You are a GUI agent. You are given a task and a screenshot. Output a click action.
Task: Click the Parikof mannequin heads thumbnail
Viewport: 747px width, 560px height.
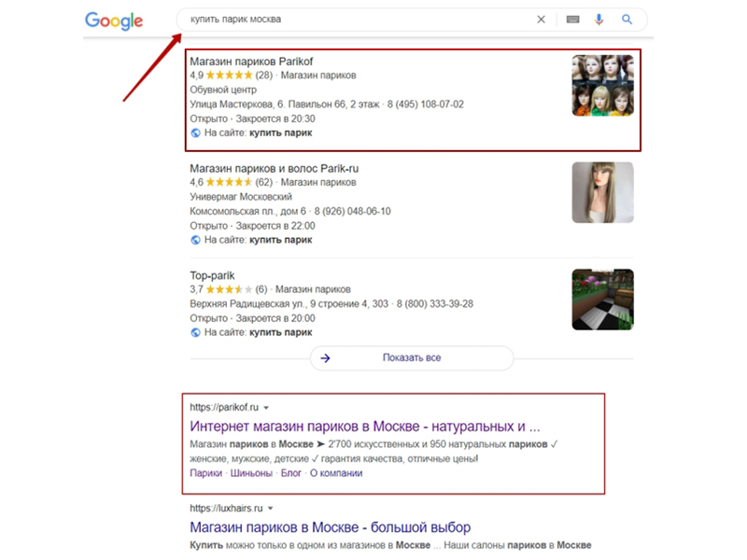click(602, 85)
